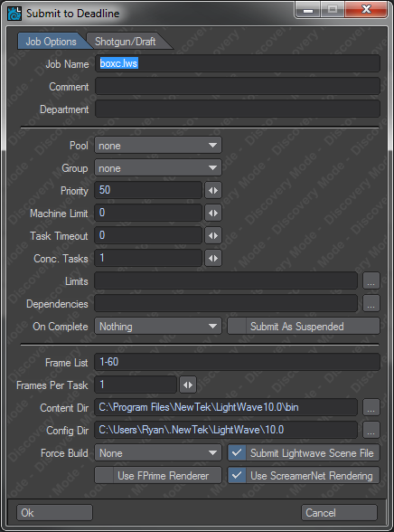
Task: Expand the On Complete dropdown
Action: [x=158, y=327]
